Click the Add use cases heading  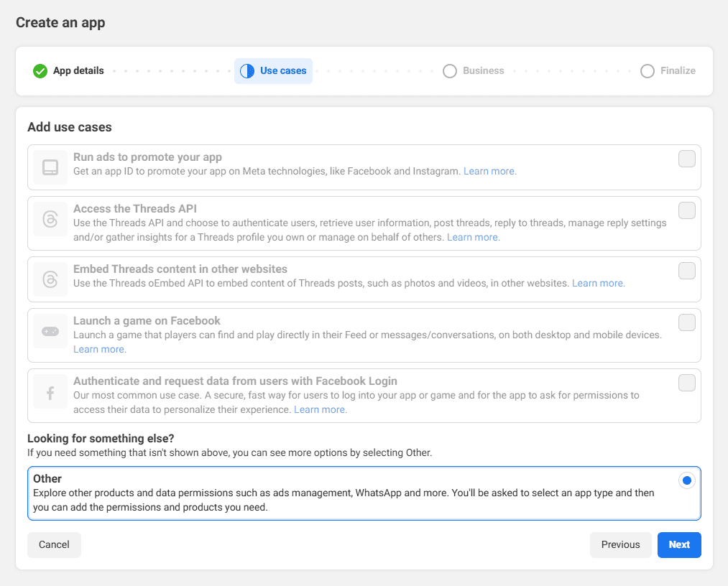(x=70, y=127)
